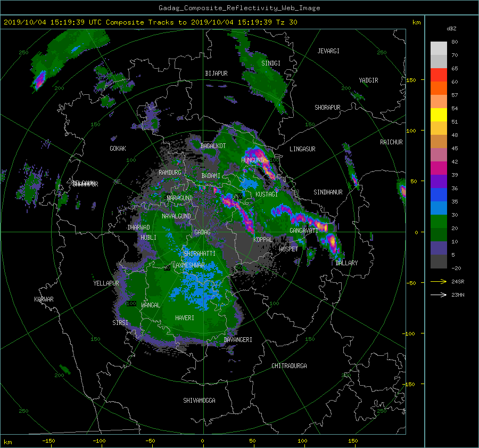Image resolution: width=479 pixels, height=448 pixels.
Task: Click the YADGIR city label
Action: coord(368,80)
